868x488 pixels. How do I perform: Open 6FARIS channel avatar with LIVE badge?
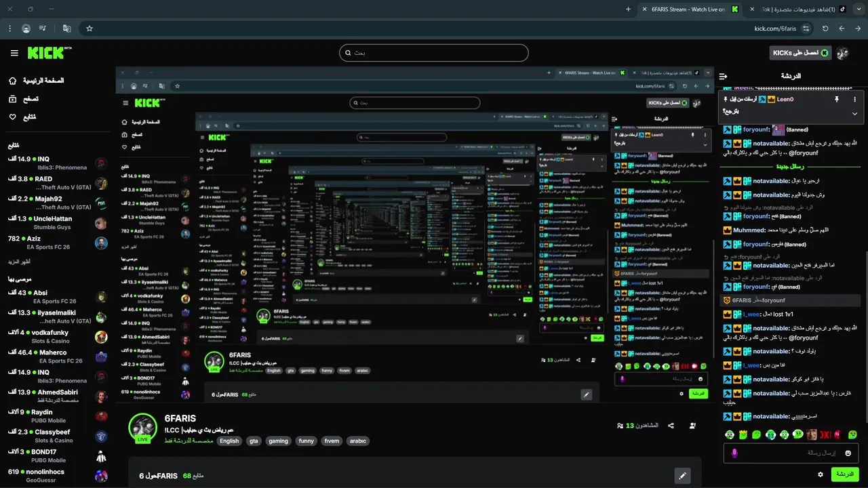(143, 428)
